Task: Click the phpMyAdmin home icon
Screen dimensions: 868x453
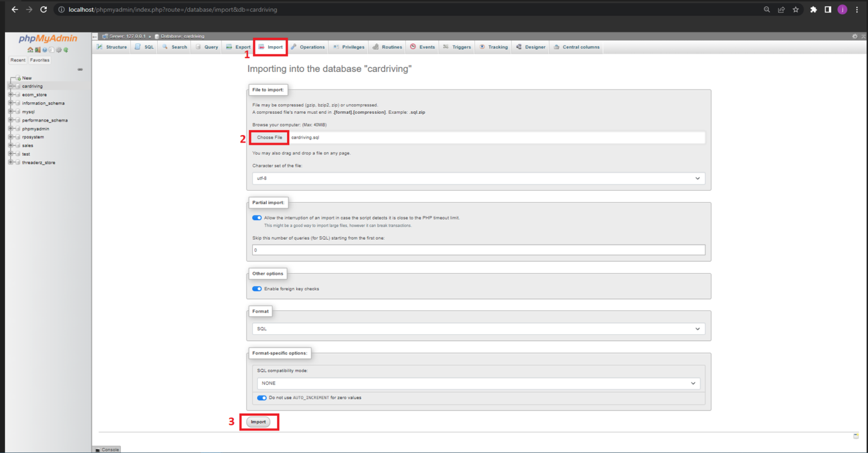Action: click(31, 50)
